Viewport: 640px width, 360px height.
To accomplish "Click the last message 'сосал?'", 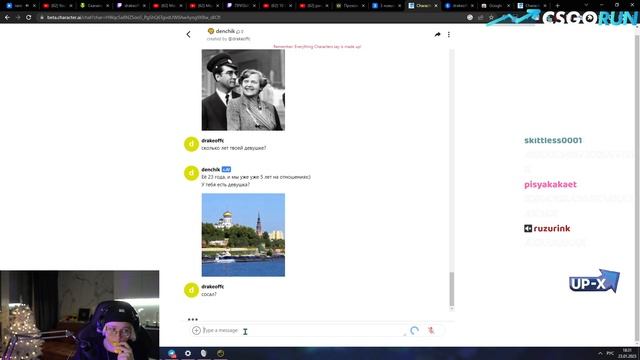I will tap(209, 294).
